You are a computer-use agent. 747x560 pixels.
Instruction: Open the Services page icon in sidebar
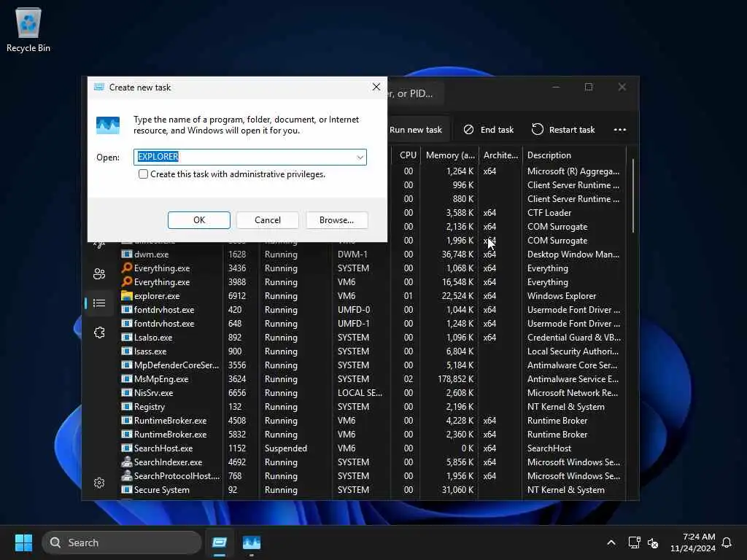point(99,332)
